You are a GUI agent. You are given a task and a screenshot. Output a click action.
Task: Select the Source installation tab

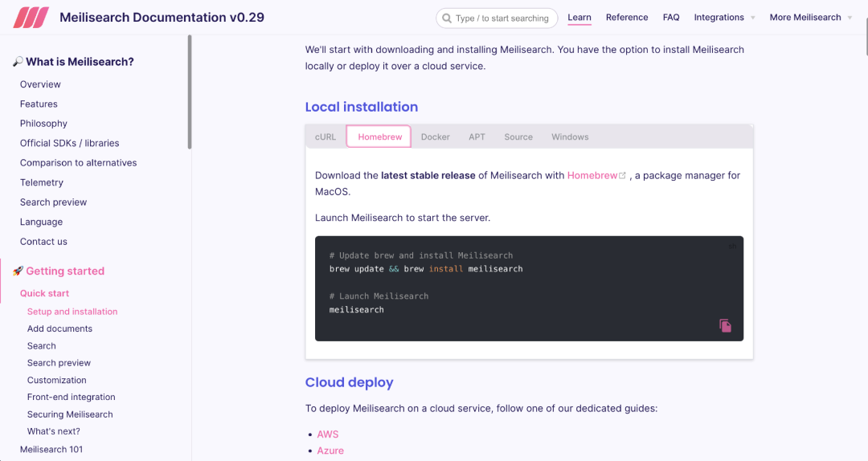[x=518, y=137]
